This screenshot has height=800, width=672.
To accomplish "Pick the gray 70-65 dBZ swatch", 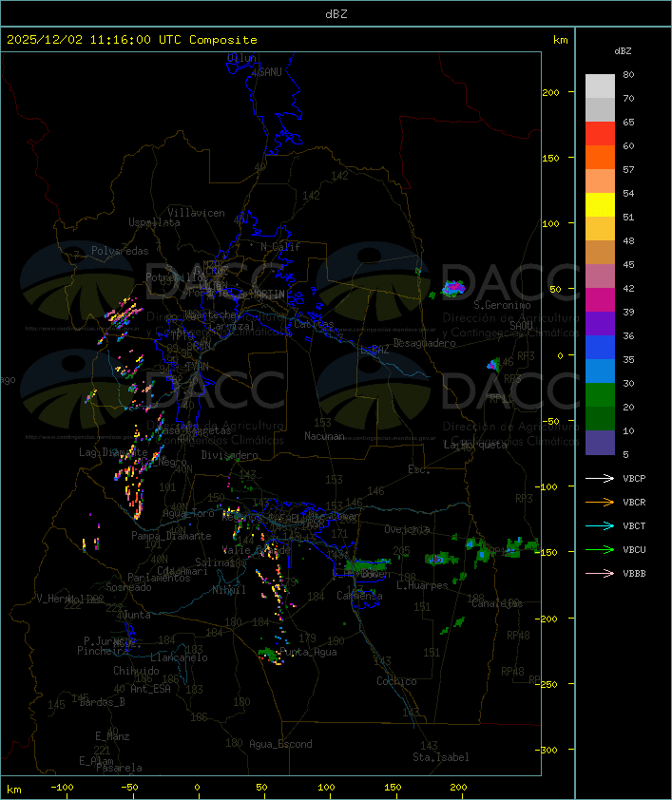I will click(600, 109).
